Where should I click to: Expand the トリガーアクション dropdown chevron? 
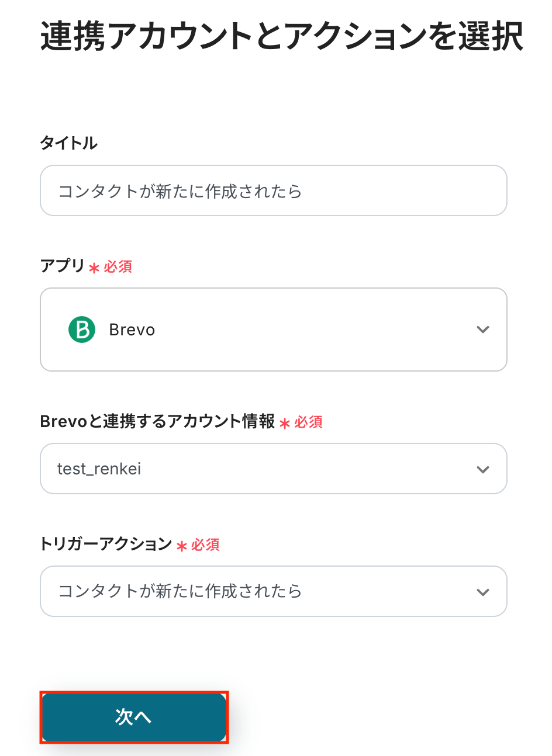(x=483, y=592)
